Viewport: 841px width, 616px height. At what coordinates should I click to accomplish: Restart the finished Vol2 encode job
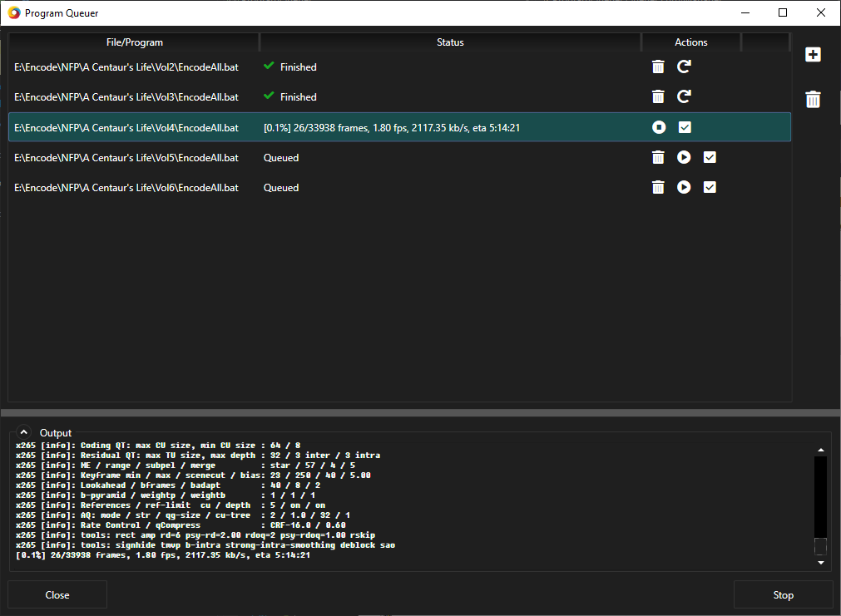[683, 67]
